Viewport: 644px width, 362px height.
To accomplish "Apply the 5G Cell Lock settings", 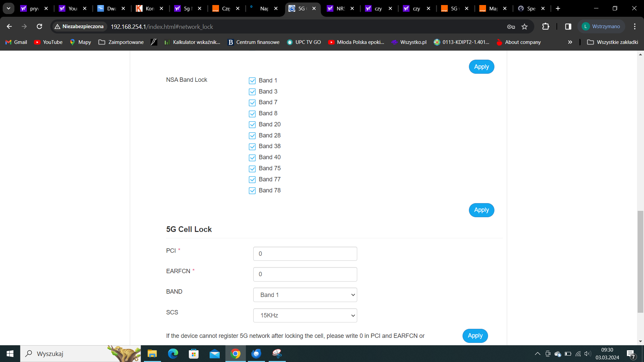I will pos(475,336).
